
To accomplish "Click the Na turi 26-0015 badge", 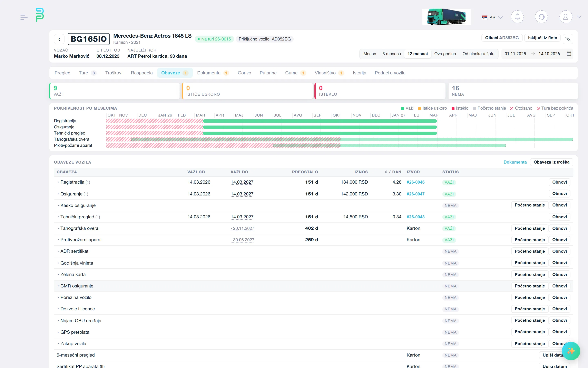I will coord(214,39).
